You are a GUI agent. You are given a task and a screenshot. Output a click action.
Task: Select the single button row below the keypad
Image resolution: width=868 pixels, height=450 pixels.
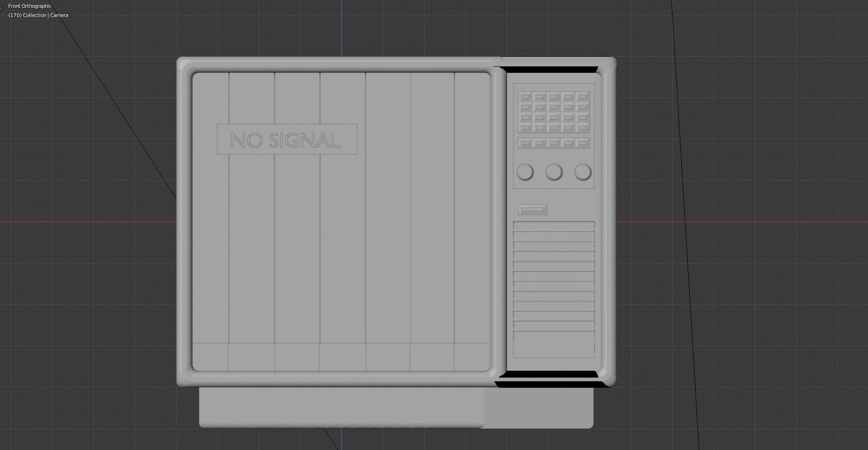coord(554,143)
